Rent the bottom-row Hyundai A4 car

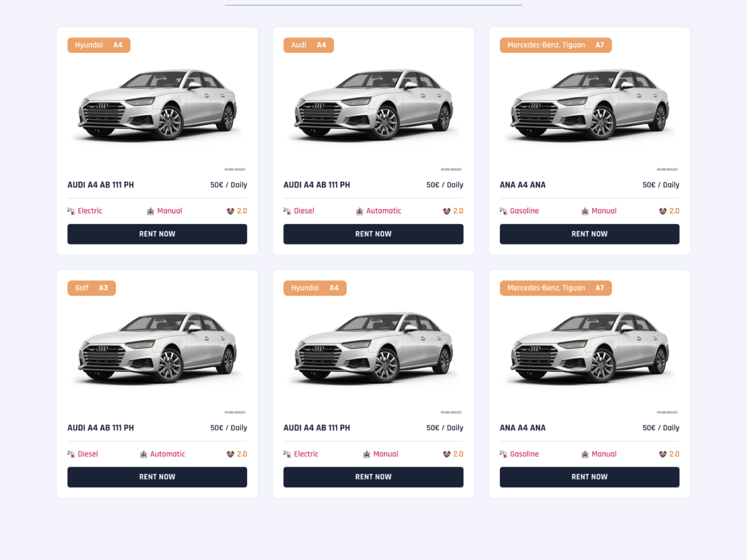(373, 477)
